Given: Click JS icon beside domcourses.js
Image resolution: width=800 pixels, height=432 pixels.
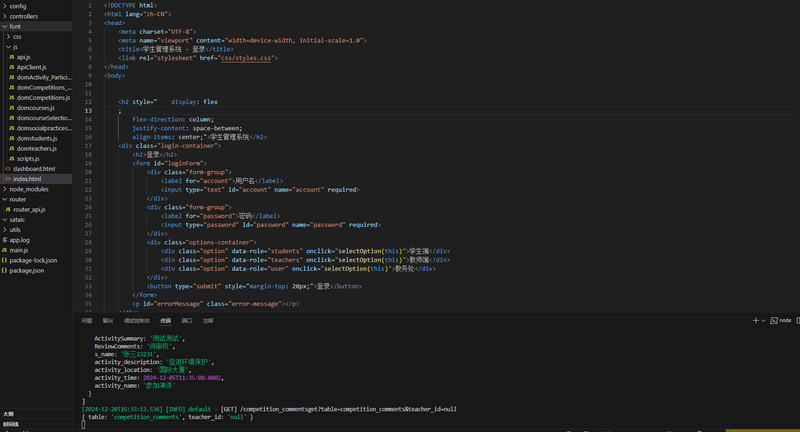Looking at the screenshot, I should (x=11, y=108).
